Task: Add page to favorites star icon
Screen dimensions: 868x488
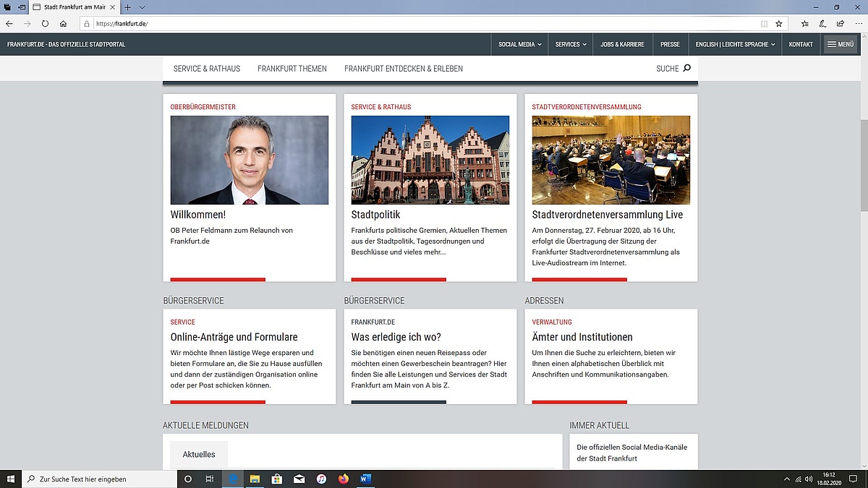Action: pyautogui.click(x=779, y=23)
